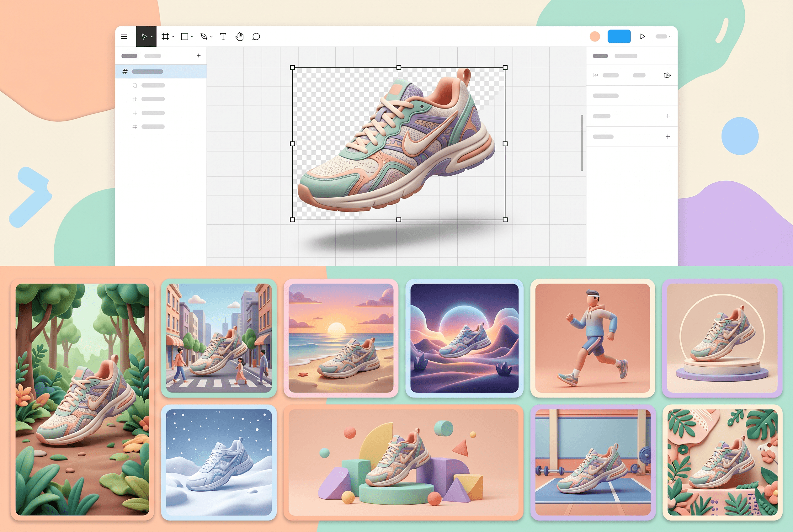Screen dimensions: 793x532
Task: Click the outlined icon at the right panel's edge
Action: pyautogui.click(x=667, y=75)
